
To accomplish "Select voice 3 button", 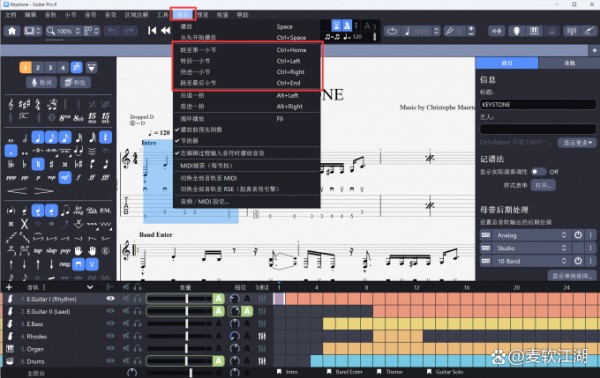I will pyautogui.click(x=50, y=68).
